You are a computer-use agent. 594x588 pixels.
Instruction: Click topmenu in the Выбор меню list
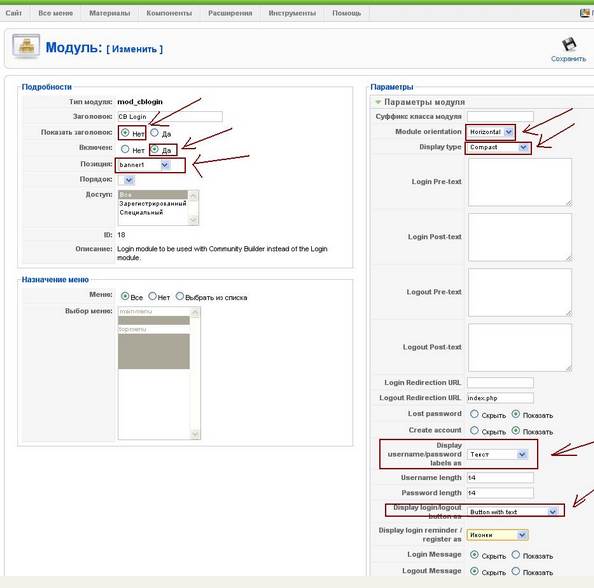click(x=154, y=329)
